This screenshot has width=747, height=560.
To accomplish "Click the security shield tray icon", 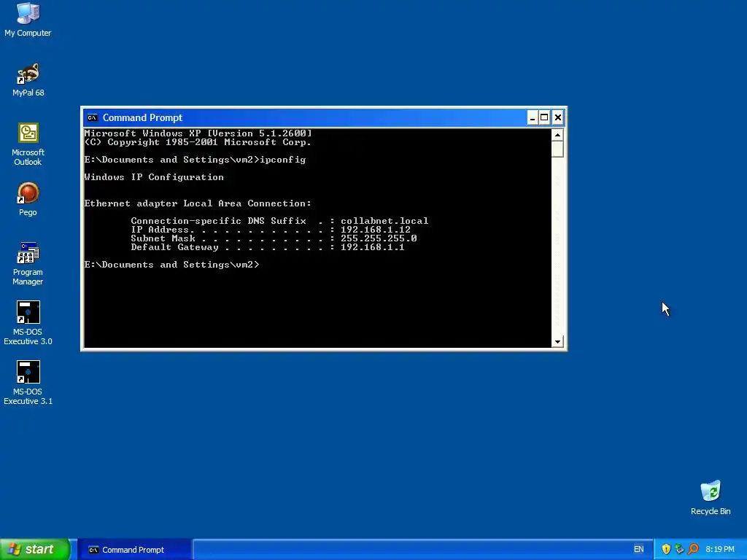I will [666, 549].
